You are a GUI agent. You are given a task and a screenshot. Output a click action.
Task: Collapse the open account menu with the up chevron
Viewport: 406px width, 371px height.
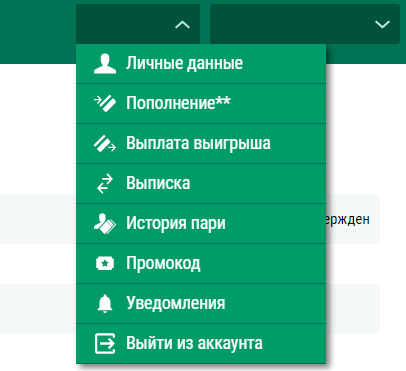182,25
